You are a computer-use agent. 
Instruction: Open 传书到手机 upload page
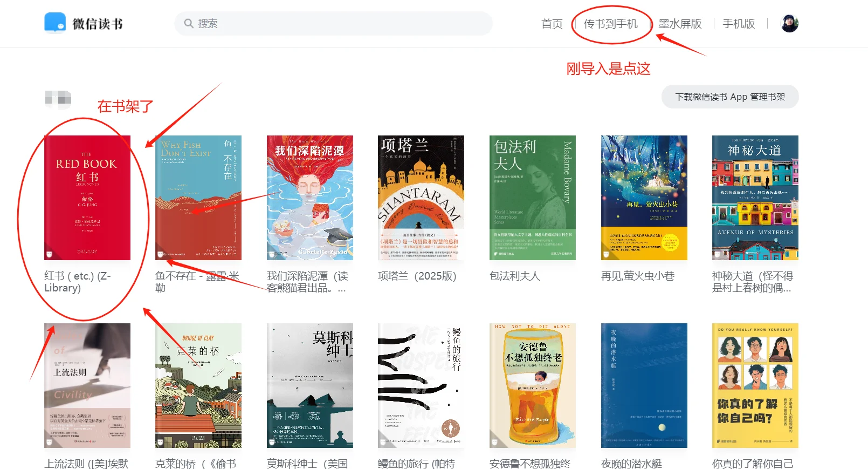point(611,24)
